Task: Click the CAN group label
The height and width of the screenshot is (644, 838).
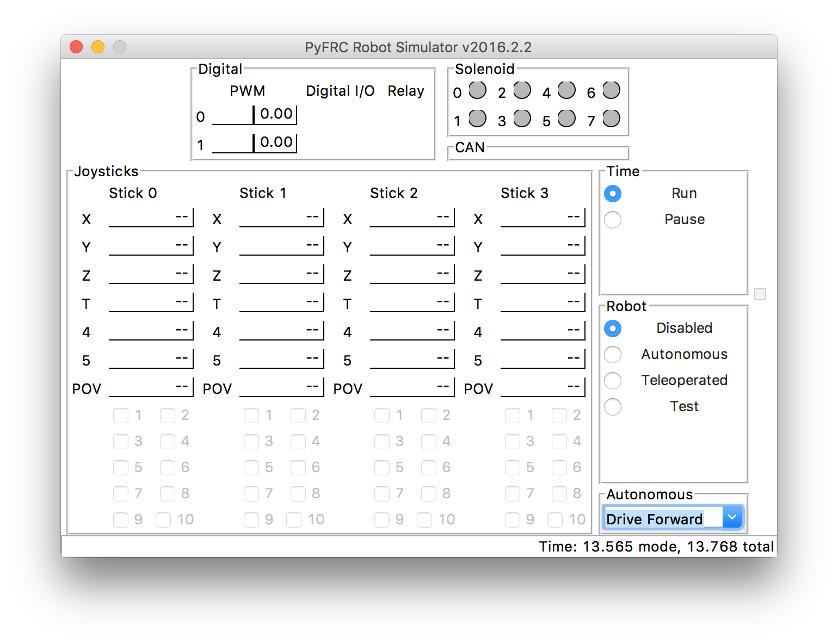Action: point(470,147)
